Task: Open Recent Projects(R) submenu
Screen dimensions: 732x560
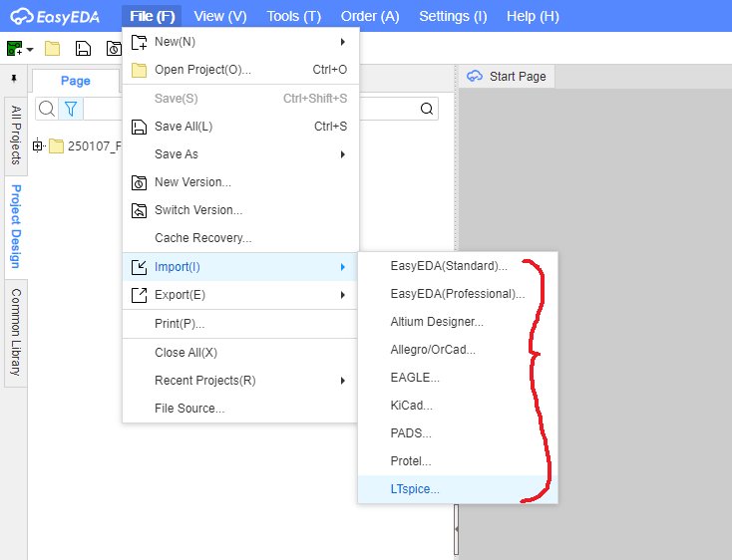Action: [x=240, y=381]
